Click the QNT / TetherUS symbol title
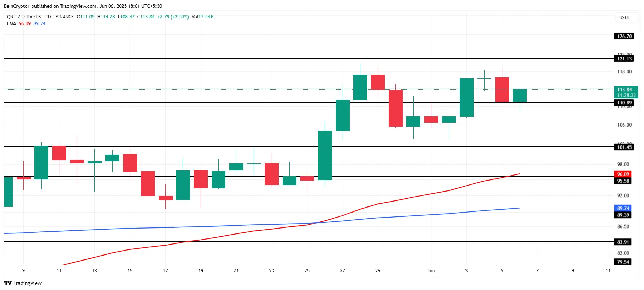 pos(23,17)
